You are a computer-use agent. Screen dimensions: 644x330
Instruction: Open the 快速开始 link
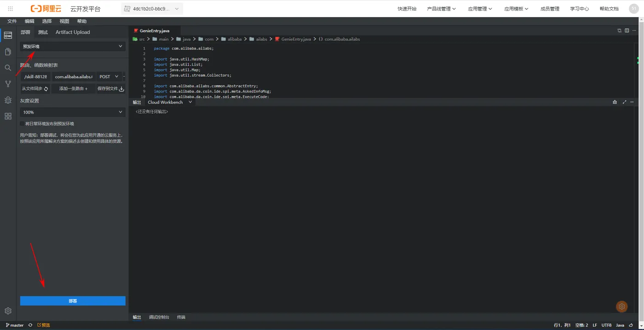pos(407,9)
